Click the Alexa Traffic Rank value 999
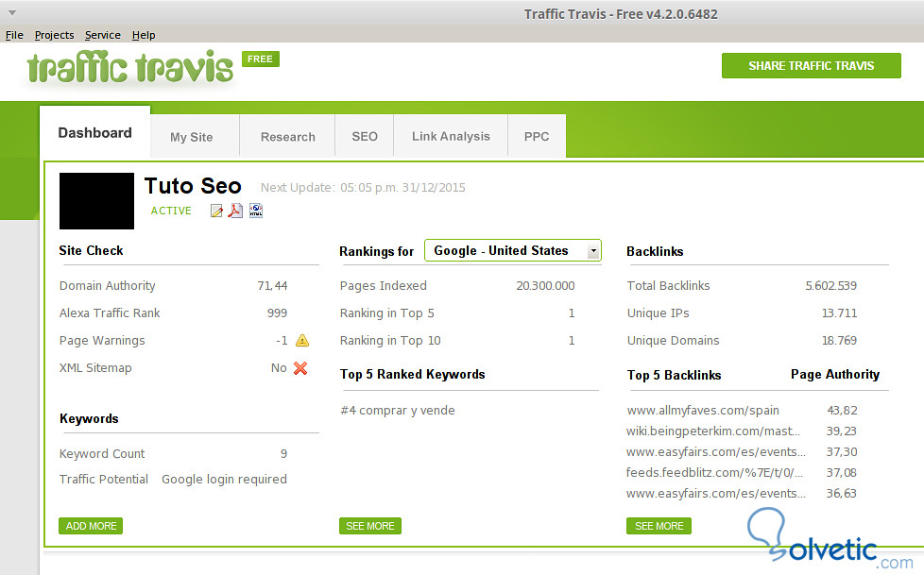 click(277, 313)
